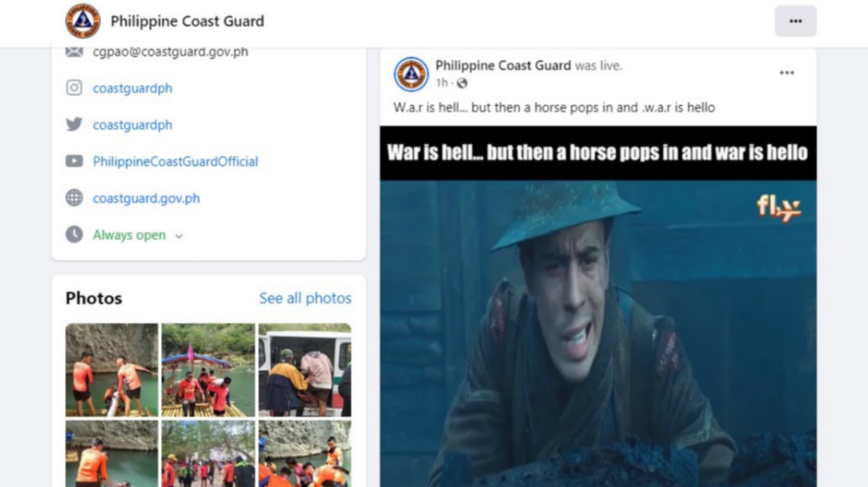Open the post options three-dots menu
Image resolution: width=868 pixels, height=487 pixels.
(x=787, y=73)
